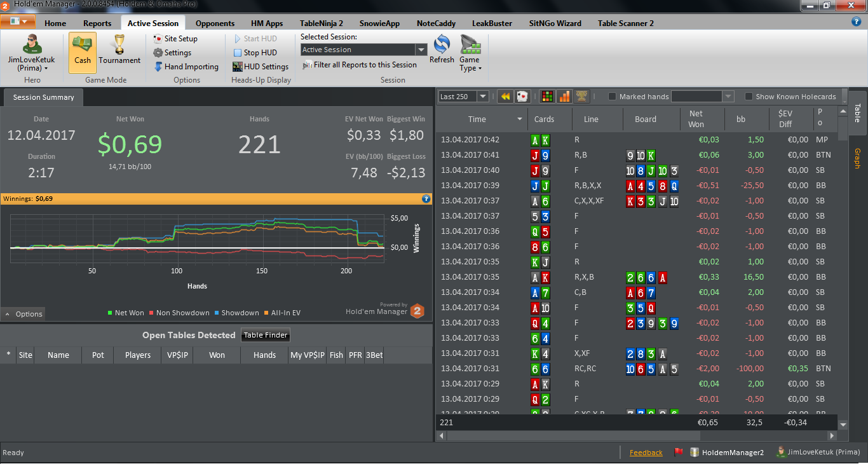
Task: Click the orange bar chart icon
Action: click(x=564, y=97)
